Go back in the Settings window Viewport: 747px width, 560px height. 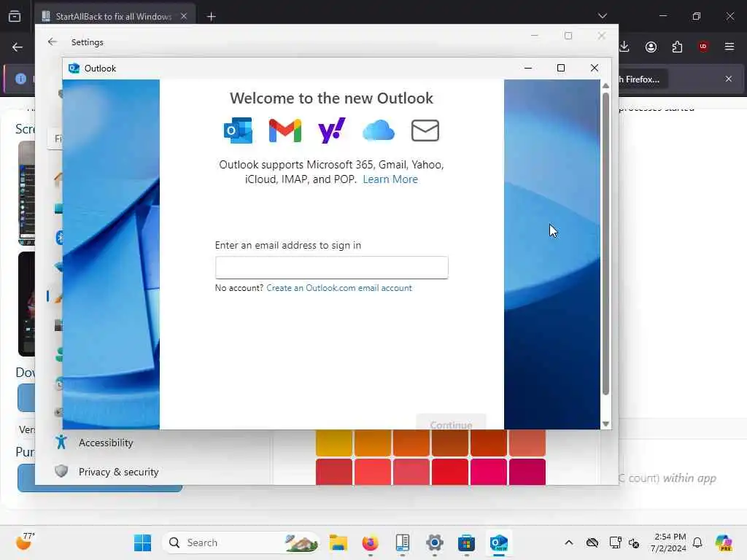pos(53,42)
